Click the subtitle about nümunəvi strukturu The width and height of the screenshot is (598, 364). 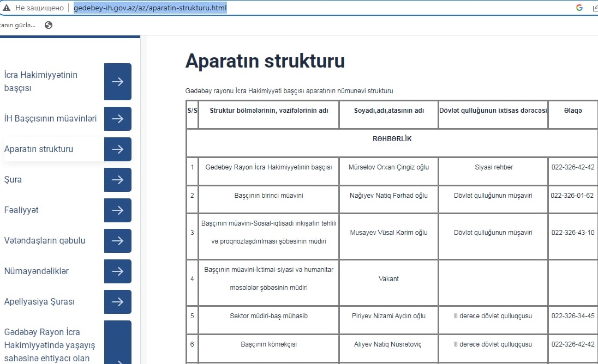[289, 91]
